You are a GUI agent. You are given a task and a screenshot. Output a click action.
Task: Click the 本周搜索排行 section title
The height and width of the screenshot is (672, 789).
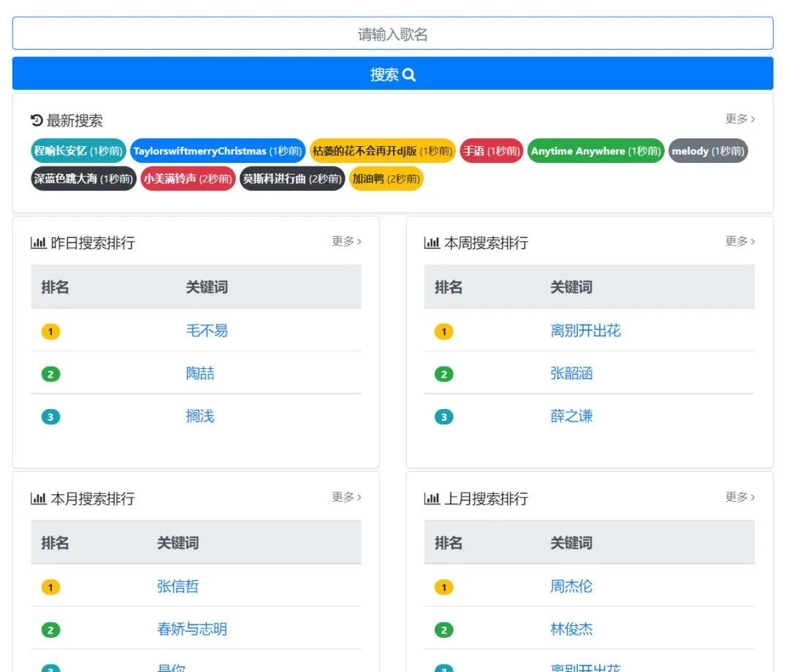coord(486,243)
